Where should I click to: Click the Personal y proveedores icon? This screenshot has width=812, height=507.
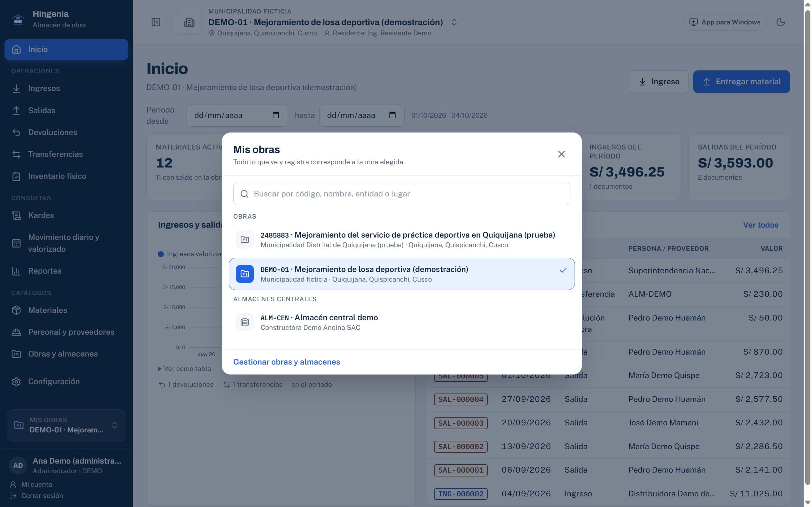pos(16,332)
